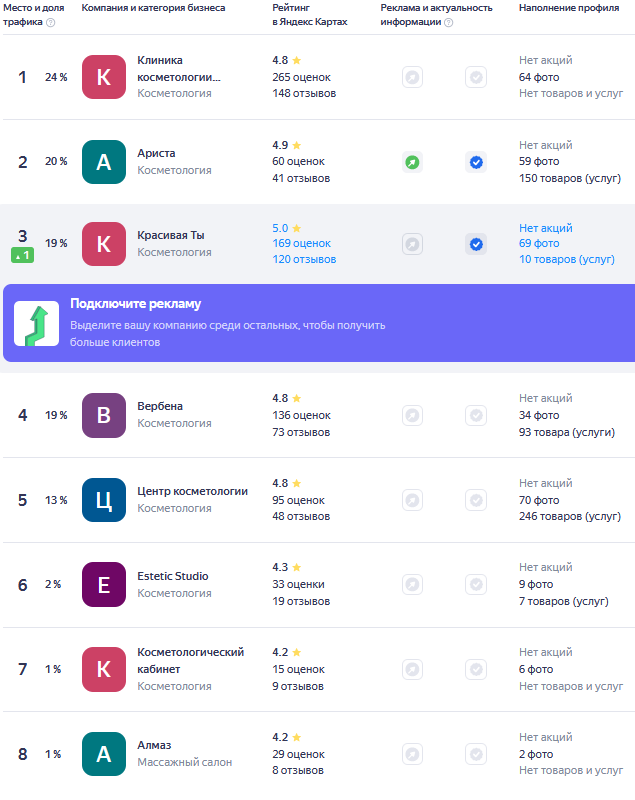Click the green advertising icon for Ариста

(x=412, y=162)
